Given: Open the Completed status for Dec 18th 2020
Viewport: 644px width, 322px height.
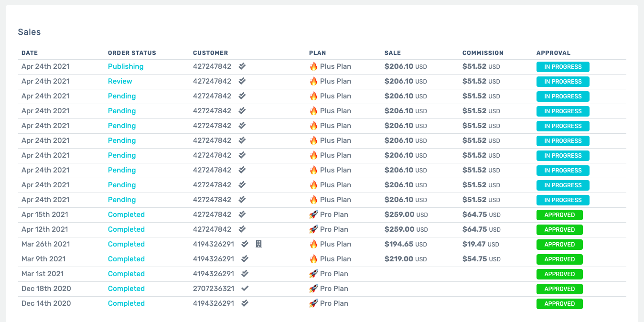Looking at the screenshot, I should click(x=126, y=289).
